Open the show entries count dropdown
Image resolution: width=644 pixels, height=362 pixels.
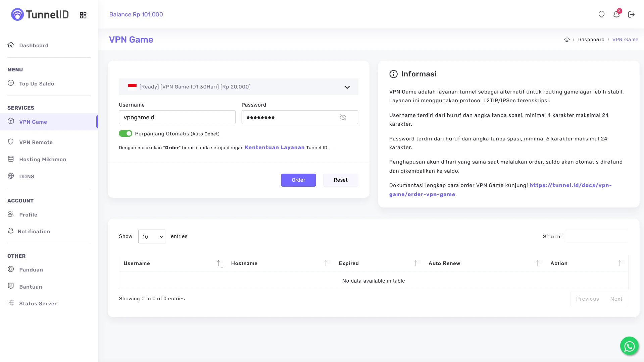(x=151, y=237)
